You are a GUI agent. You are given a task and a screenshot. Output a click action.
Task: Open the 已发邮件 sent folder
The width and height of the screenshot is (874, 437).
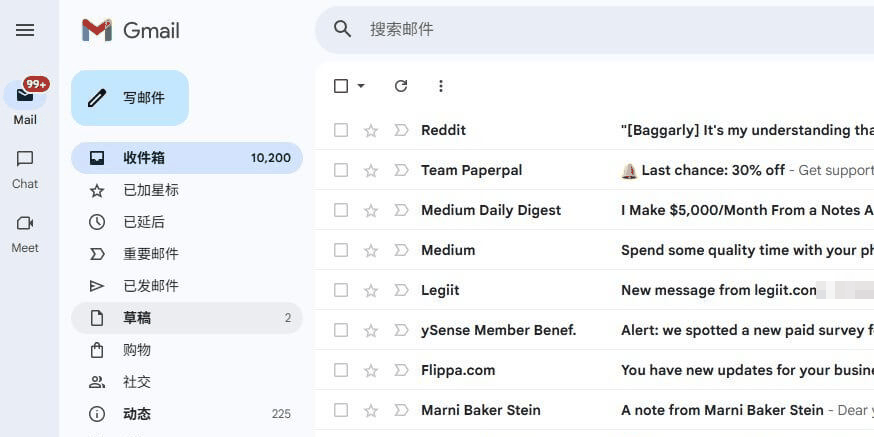187,286
